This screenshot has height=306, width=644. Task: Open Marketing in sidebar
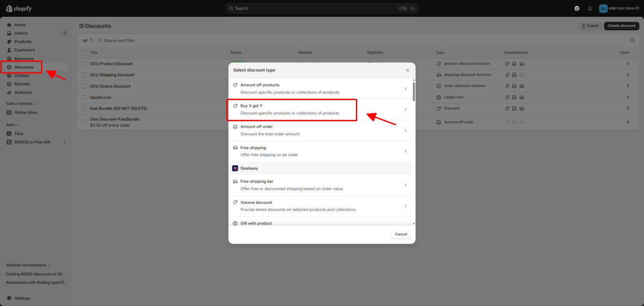tap(24, 58)
